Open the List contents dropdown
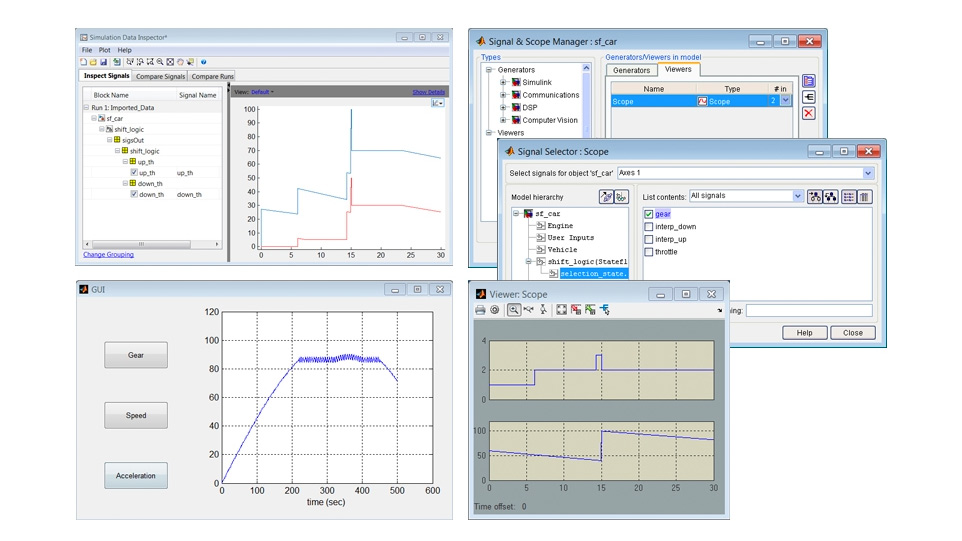 click(797, 197)
